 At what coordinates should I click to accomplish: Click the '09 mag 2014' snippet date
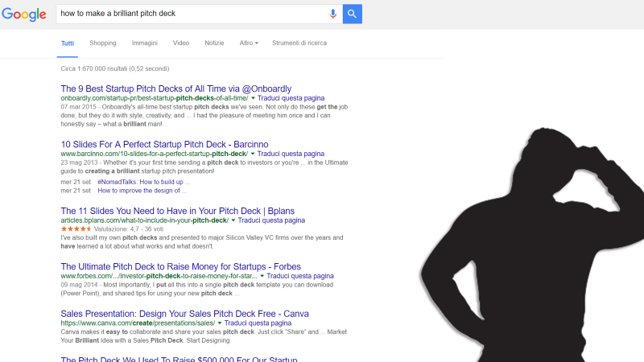click(x=79, y=285)
